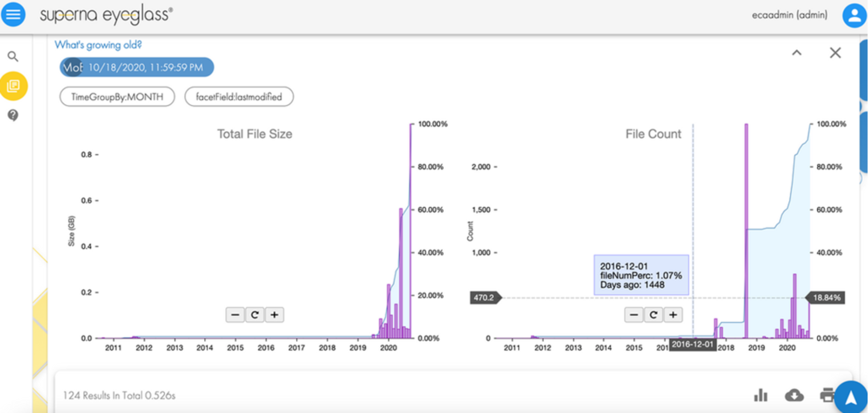Open the bar chart view icon
This screenshot has height=413, width=868.
(761, 395)
